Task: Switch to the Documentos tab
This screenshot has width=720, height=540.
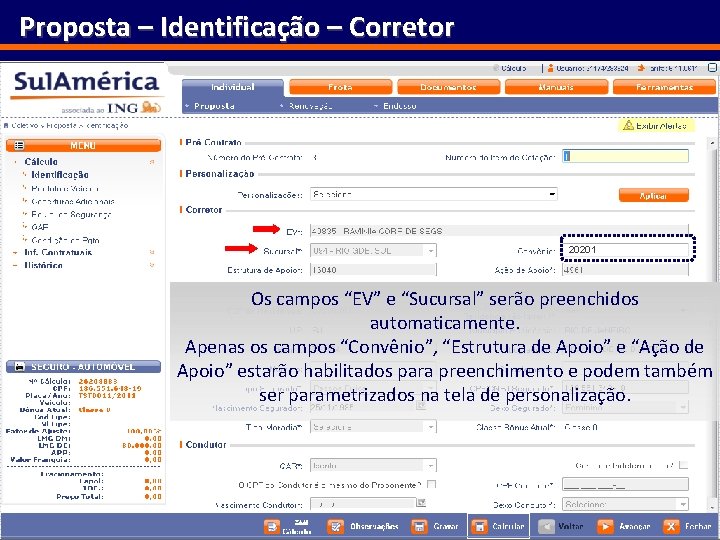Action: (448, 87)
